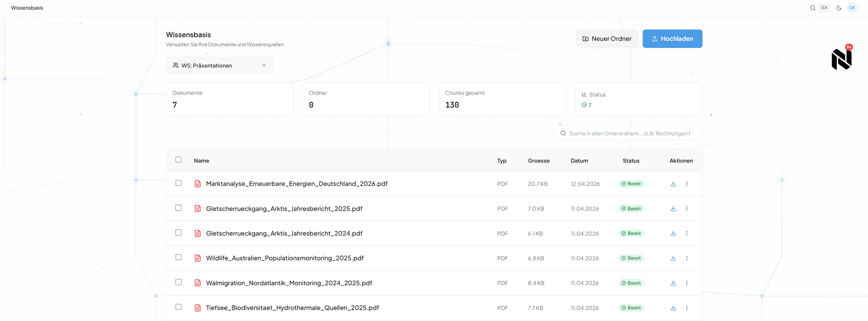
Task: Download the Marktanalyse Erneuerbare Energien PDF
Action: tap(673, 184)
